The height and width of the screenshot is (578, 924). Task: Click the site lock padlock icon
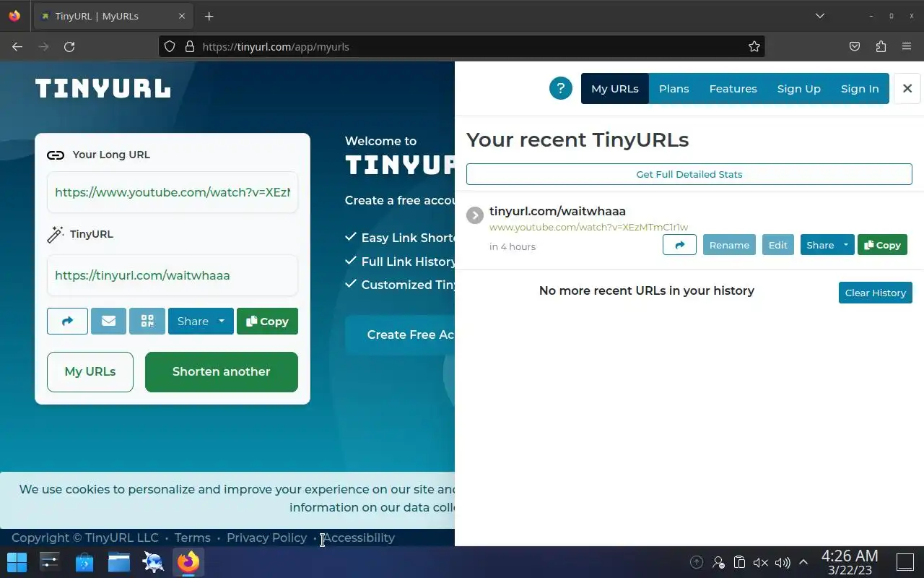190,46
